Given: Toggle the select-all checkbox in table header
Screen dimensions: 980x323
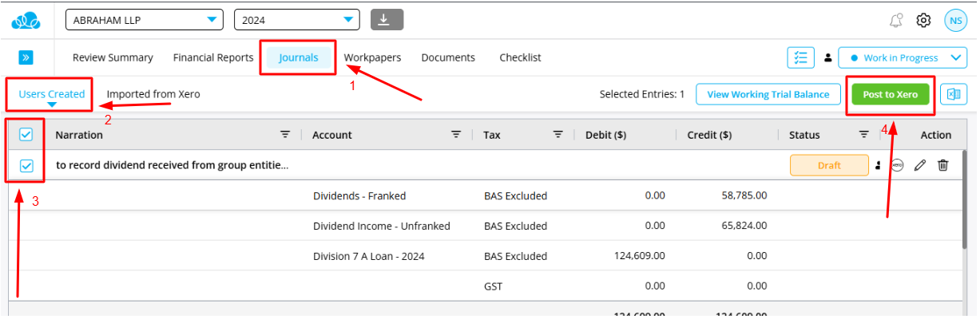Looking at the screenshot, I should click(26, 135).
